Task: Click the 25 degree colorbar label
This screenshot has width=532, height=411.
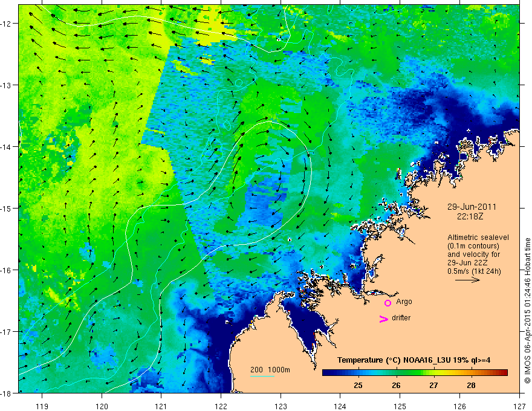Action: [x=358, y=385]
